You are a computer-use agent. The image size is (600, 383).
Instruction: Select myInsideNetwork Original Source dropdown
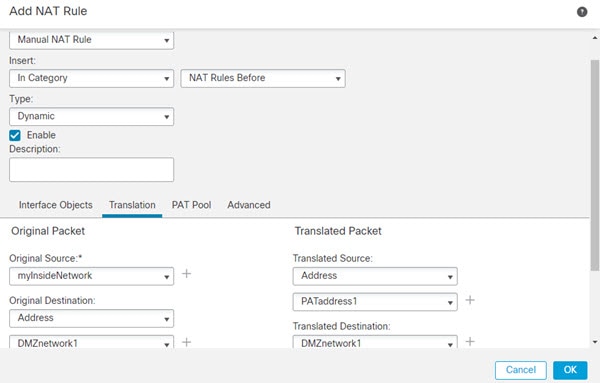point(91,276)
